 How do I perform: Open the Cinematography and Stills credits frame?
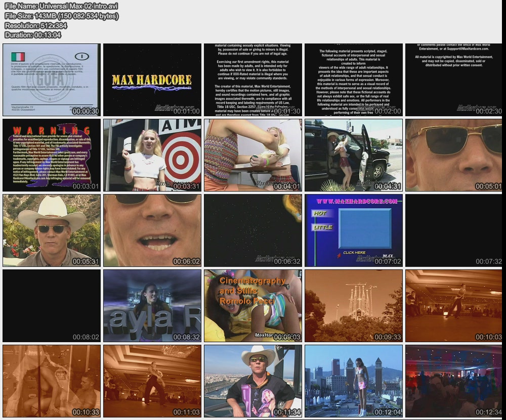[x=252, y=306]
